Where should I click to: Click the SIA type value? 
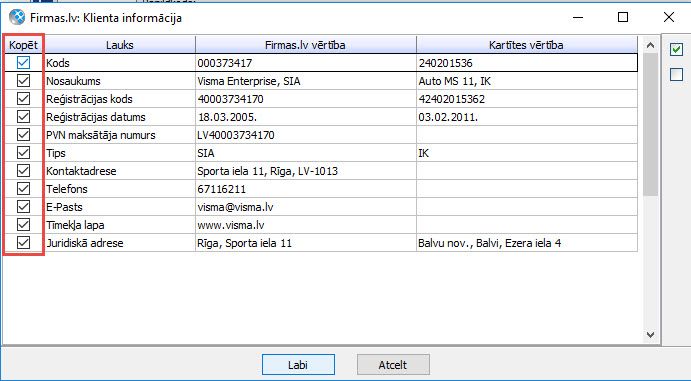[206, 153]
